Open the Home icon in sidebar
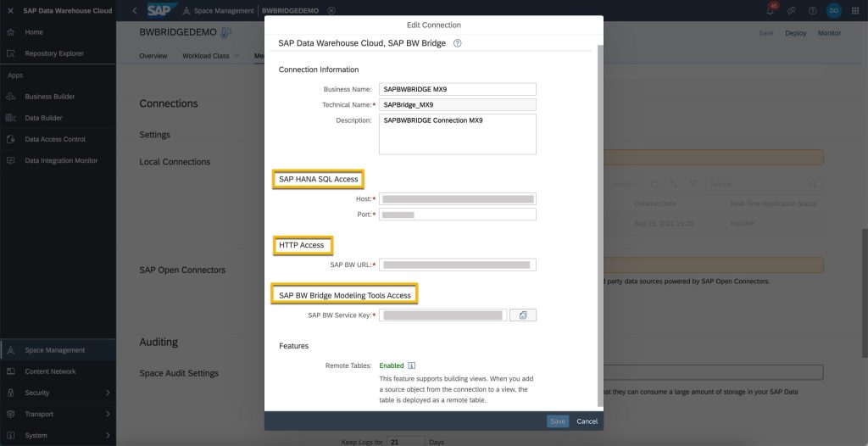Screen dimensions: 868x446 (10, 32)
